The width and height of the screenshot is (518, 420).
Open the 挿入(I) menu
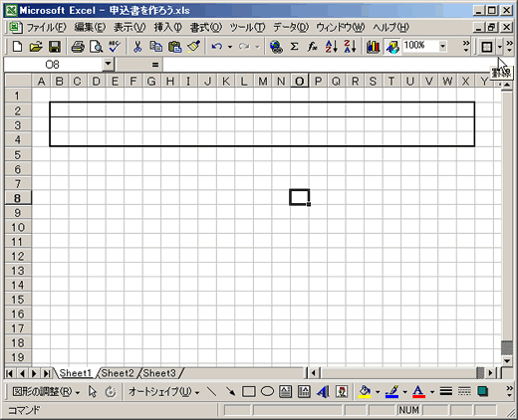click(167, 27)
